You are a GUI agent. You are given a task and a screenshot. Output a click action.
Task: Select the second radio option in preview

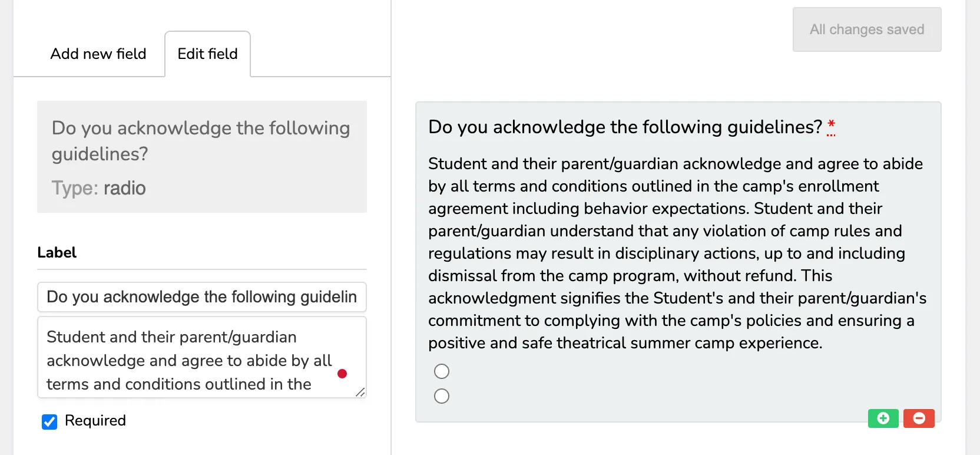(442, 396)
